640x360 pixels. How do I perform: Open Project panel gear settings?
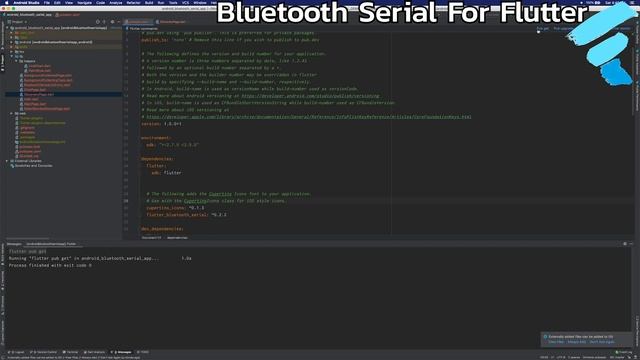pos(112,22)
